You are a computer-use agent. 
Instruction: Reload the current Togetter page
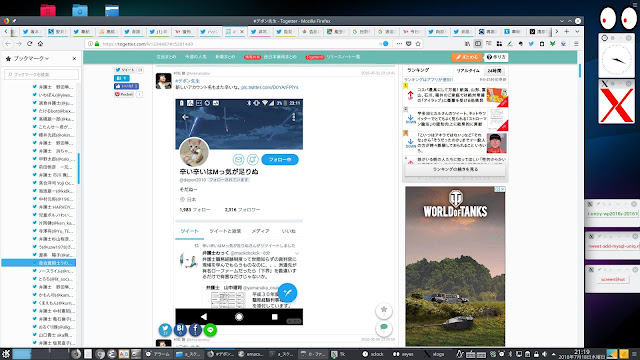[29, 44]
